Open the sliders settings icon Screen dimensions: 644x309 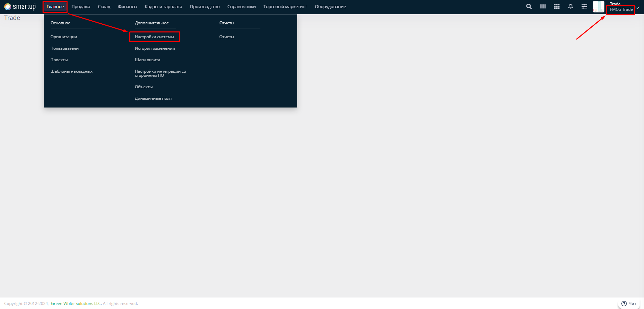click(x=584, y=6)
